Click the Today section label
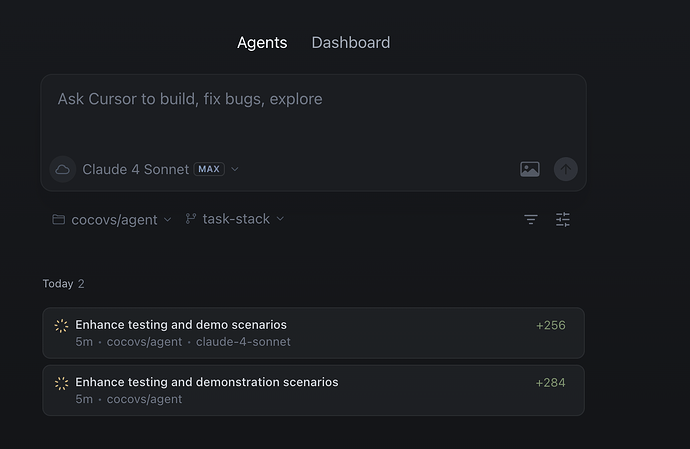This screenshot has height=449, width=690. coord(58,283)
